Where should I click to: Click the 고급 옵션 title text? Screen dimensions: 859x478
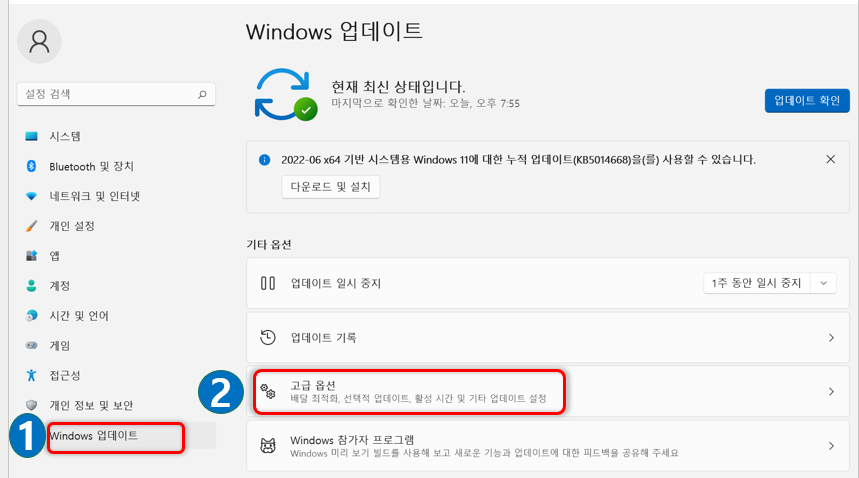point(313,385)
